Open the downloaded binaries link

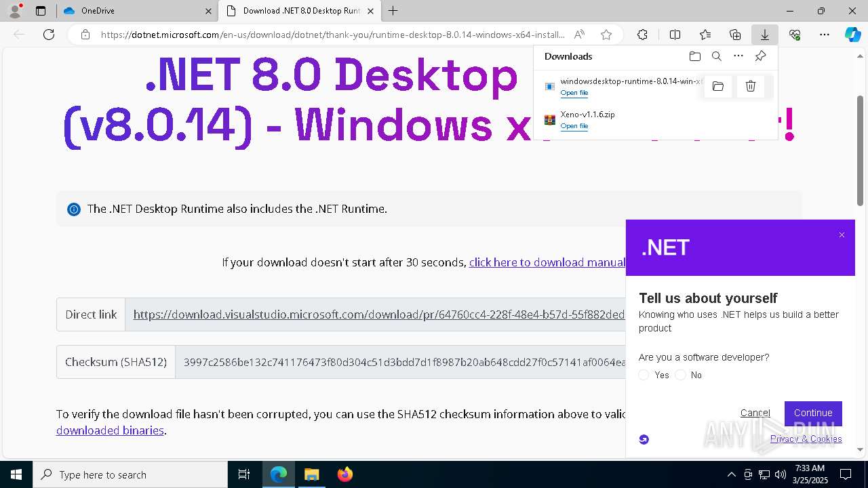(x=110, y=430)
